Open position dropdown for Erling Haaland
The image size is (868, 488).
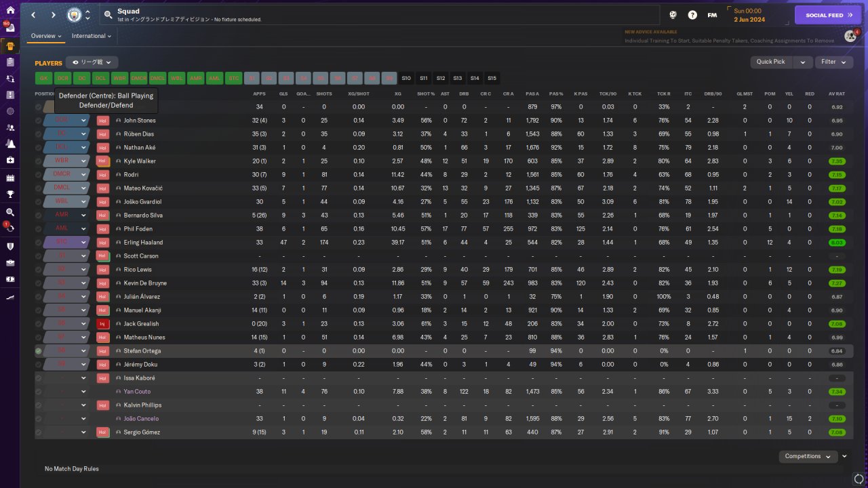[x=83, y=243]
